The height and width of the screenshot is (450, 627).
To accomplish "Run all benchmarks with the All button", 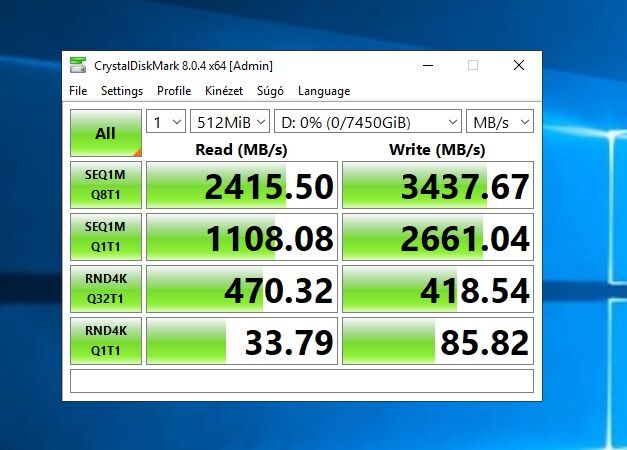I will 106,133.
